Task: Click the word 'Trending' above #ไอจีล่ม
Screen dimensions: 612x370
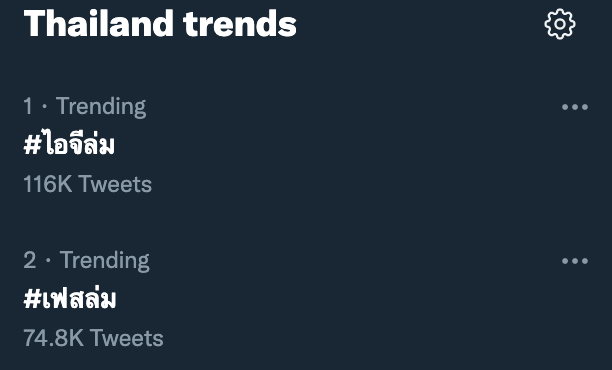Action: (x=101, y=107)
